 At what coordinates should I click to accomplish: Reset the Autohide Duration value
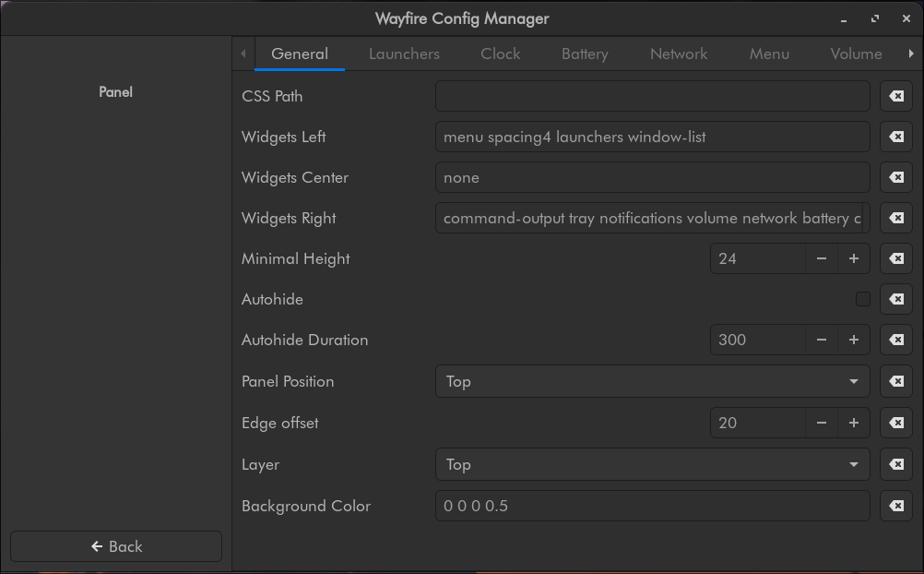coord(896,340)
